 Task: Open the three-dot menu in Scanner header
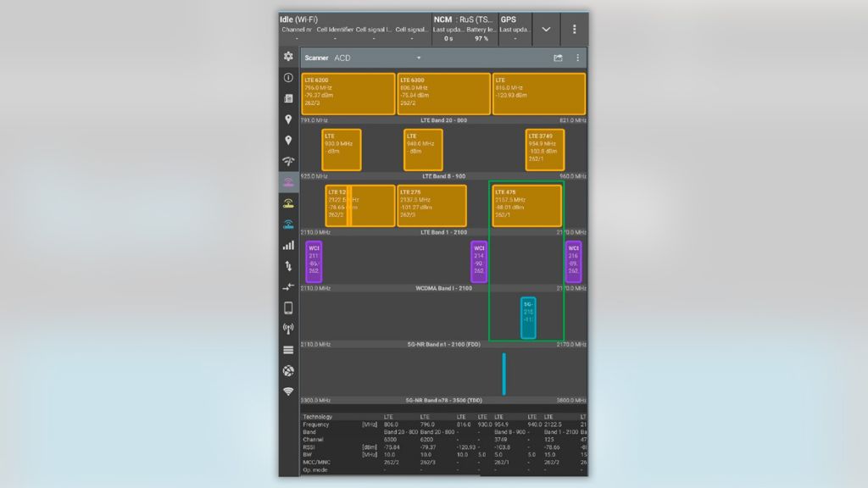578,58
